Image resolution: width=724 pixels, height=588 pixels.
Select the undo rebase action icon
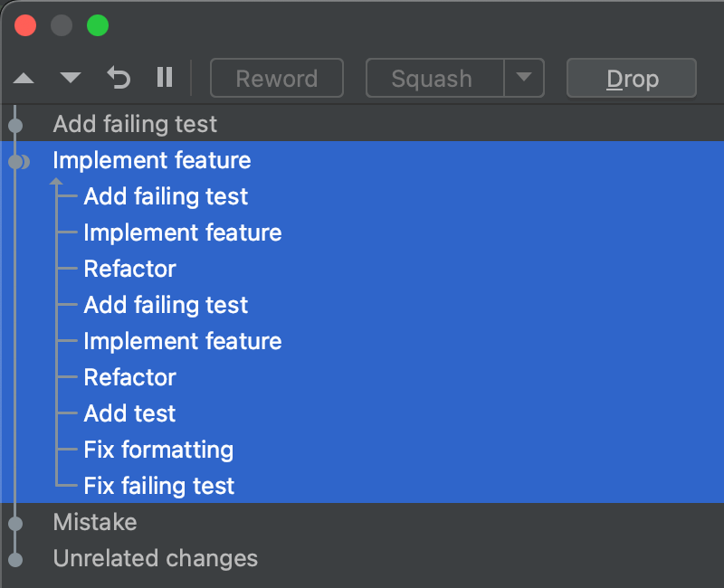[118, 78]
